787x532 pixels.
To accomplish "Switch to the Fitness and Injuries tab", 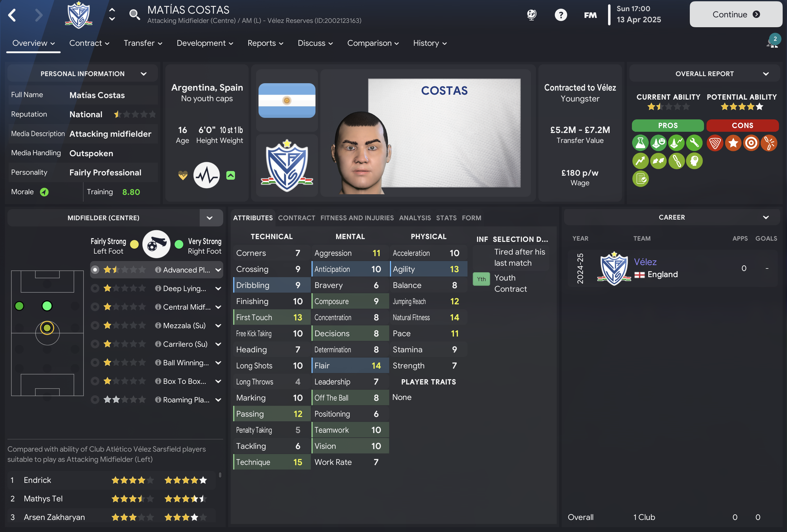I will [x=357, y=218].
